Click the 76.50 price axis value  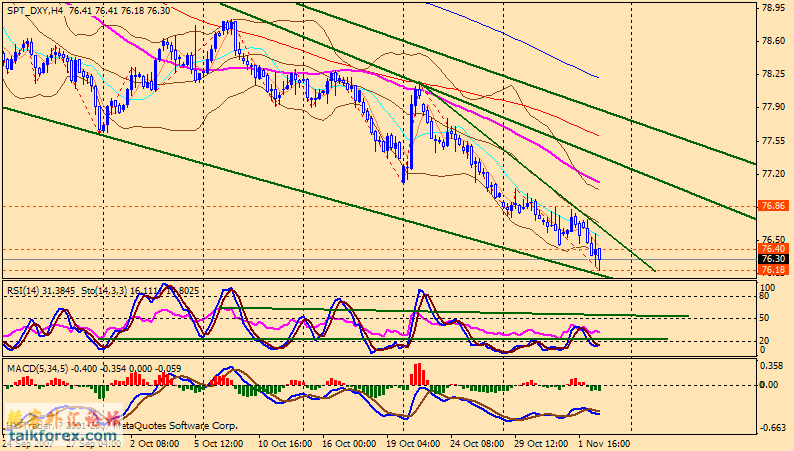pyautogui.click(x=773, y=239)
